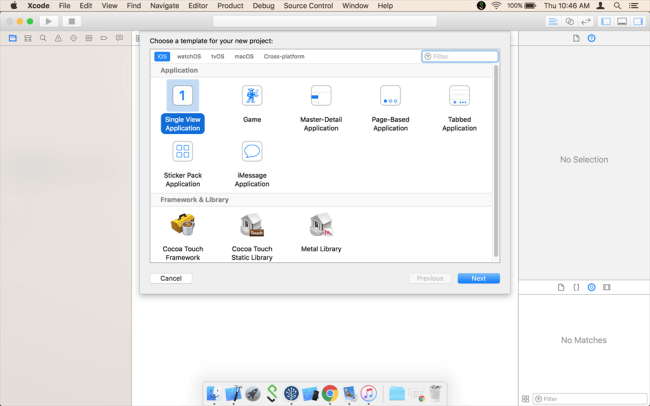Click the template Filter search field
Image resolution: width=650 pixels, height=406 pixels.
point(460,56)
